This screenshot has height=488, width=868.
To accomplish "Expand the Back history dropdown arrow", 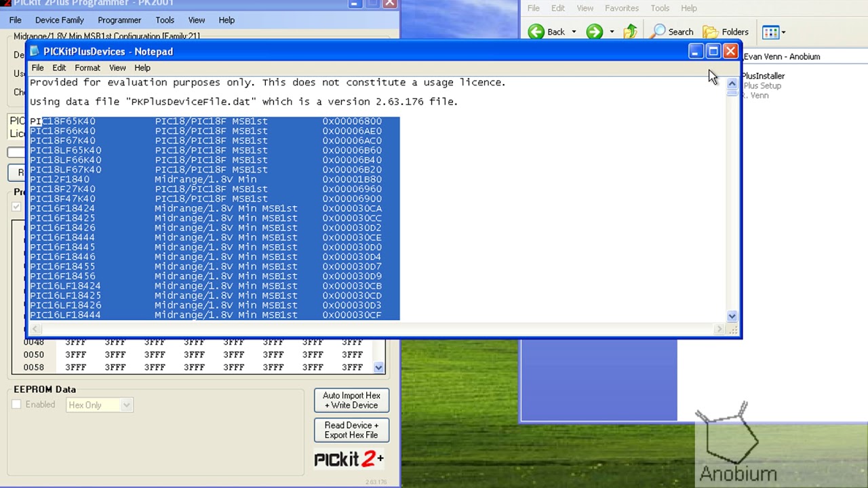I will (x=574, y=32).
